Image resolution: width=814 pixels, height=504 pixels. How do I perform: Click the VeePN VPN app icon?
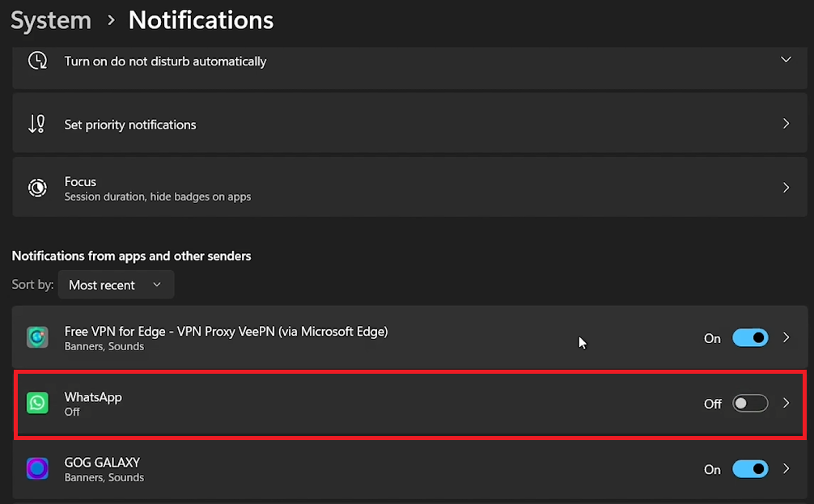[37, 337]
